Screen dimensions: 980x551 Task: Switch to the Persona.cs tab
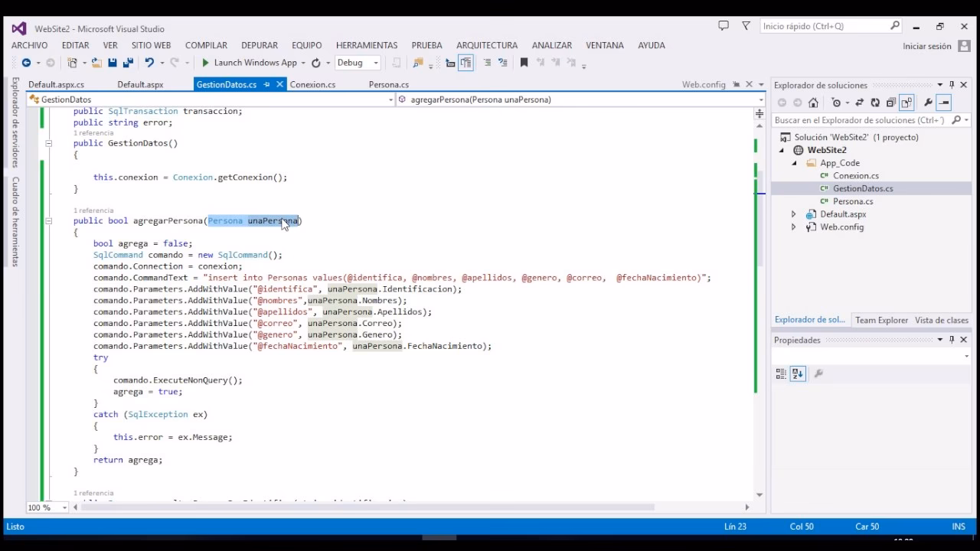[388, 84]
